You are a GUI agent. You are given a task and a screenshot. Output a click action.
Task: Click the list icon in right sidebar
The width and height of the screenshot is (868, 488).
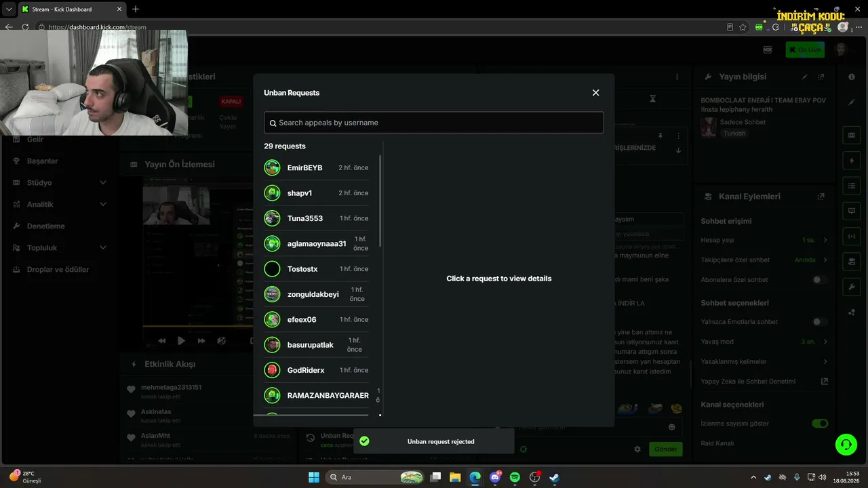852,186
